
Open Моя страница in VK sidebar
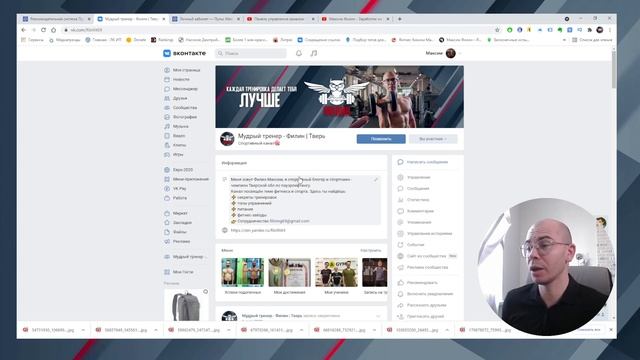tap(182, 70)
